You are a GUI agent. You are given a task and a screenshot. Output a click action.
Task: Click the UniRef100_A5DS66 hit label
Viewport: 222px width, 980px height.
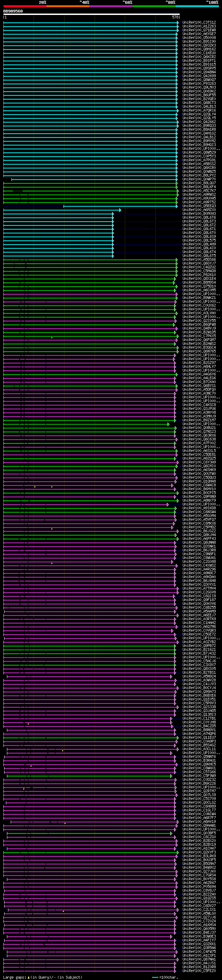(x=199, y=259)
